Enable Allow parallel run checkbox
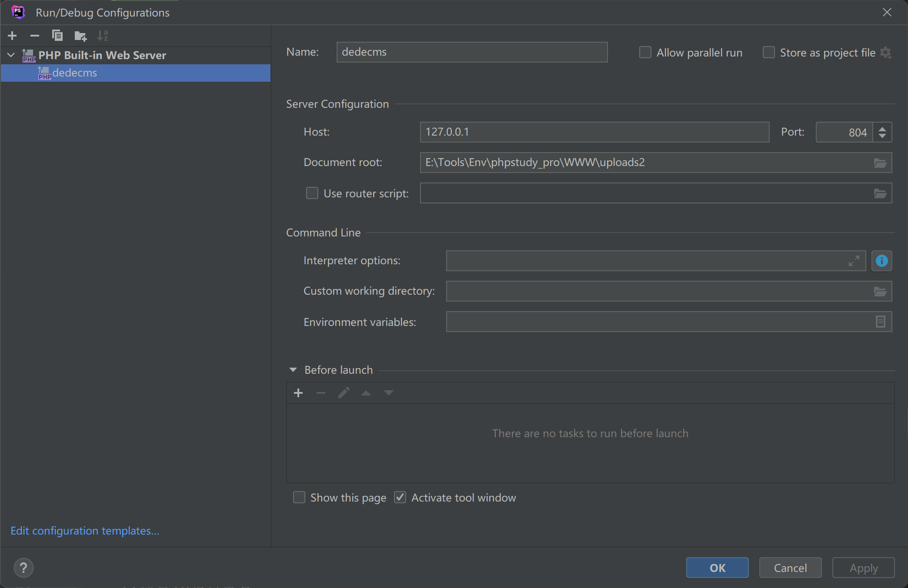908x588 pixels. point(645,53)
